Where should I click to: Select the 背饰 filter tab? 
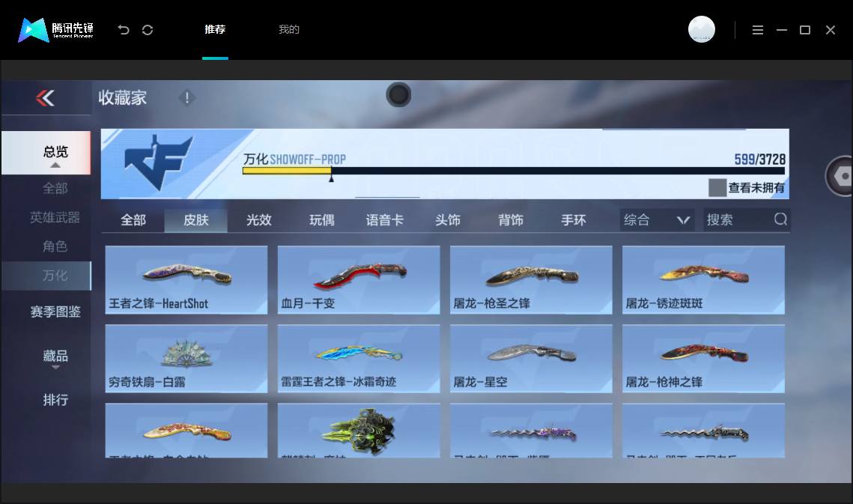tap(511, 220)
